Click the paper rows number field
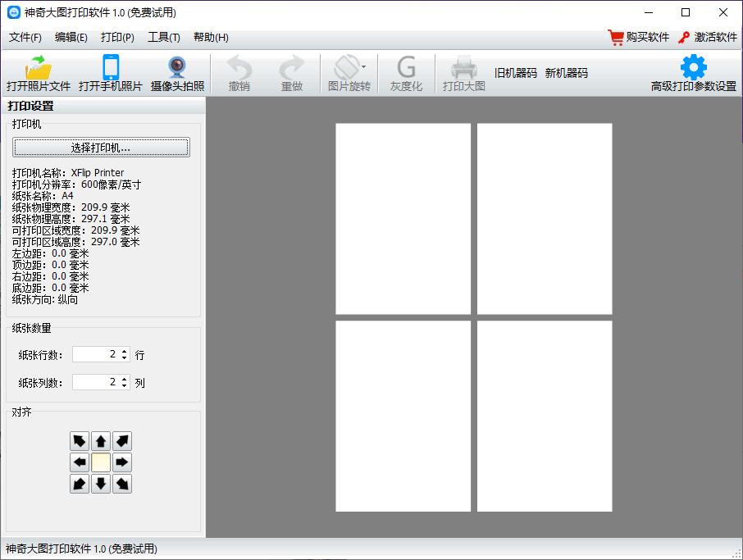The image size is (743, 560). (96, 354)
